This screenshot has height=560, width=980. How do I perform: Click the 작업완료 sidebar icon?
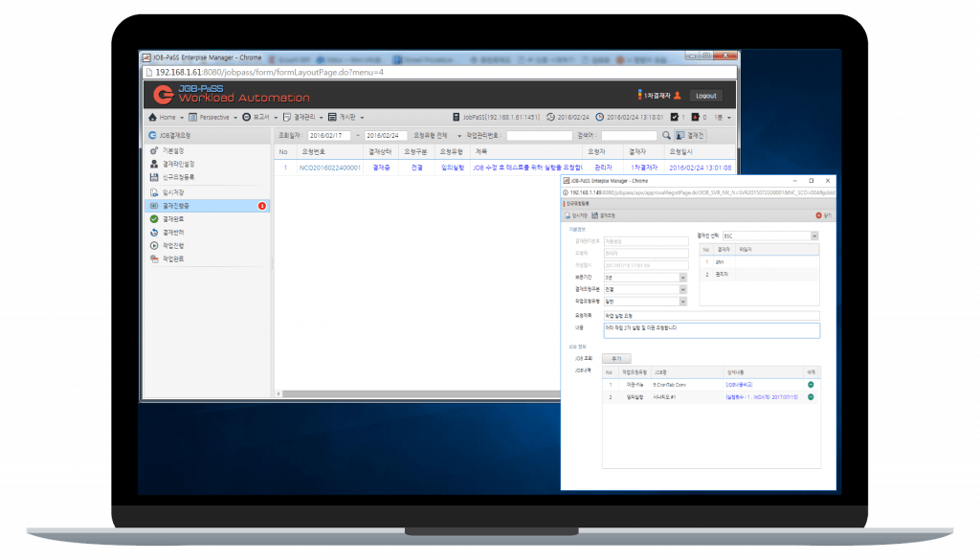click(x=154, y=258)
